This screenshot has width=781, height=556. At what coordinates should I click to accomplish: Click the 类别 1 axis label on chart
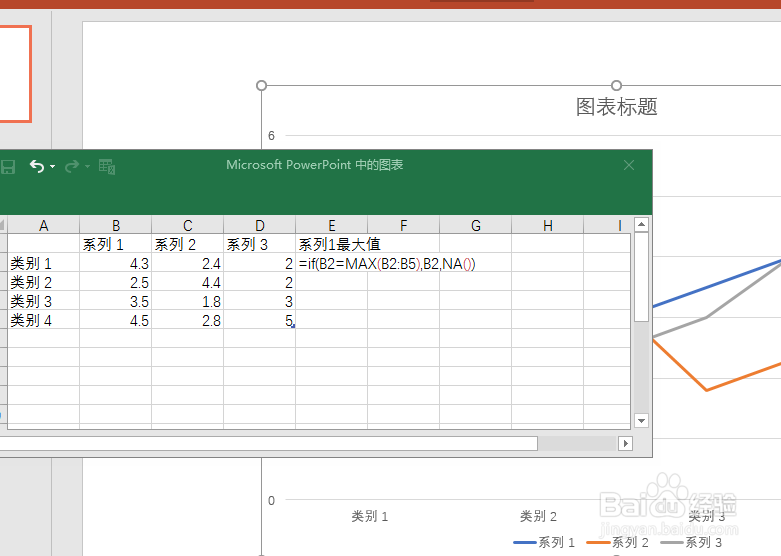[x=370, y=516]
